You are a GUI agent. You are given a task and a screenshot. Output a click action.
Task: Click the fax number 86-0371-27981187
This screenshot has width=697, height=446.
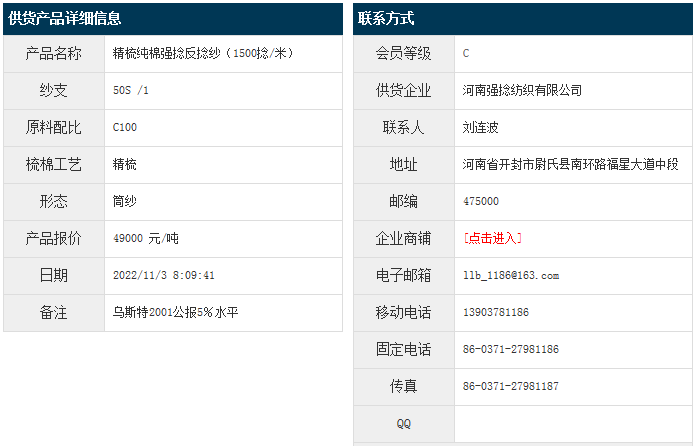click(x=511, y=386)
